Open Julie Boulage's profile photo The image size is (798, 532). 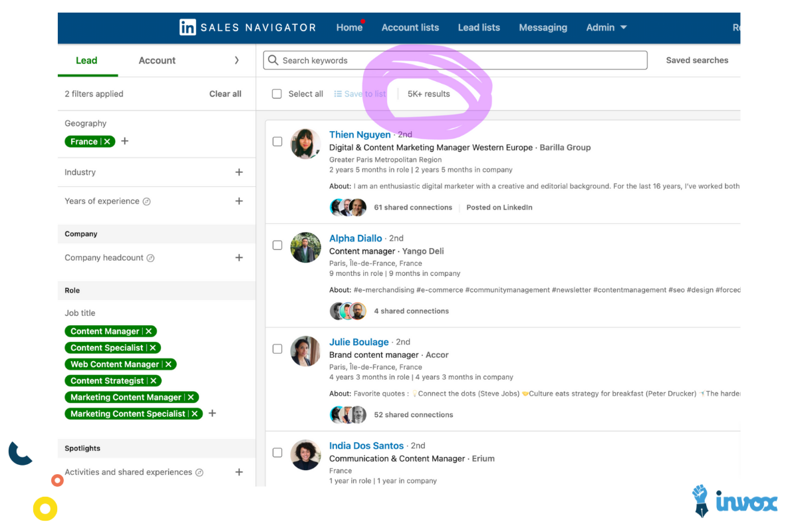tap(306, 351)
